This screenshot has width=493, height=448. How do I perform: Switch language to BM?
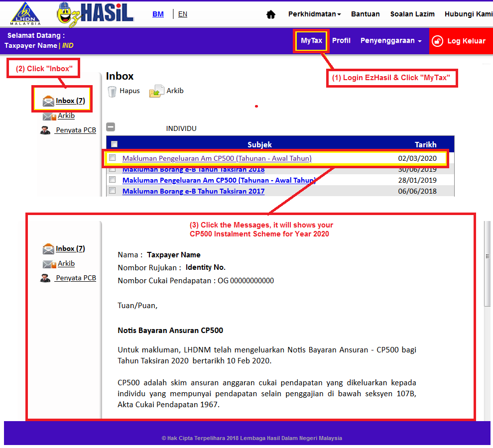pyautogui.click(x=158, y=14)
